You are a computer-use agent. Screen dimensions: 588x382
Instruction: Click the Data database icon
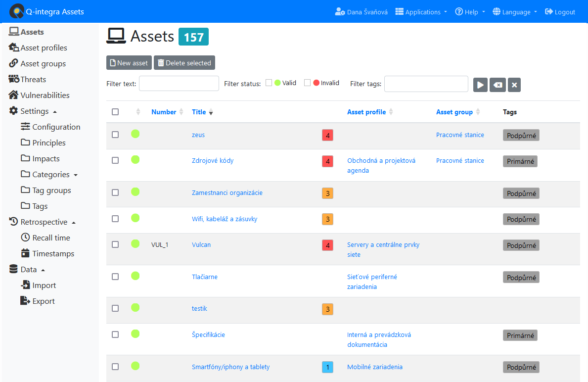coord(13,269)
